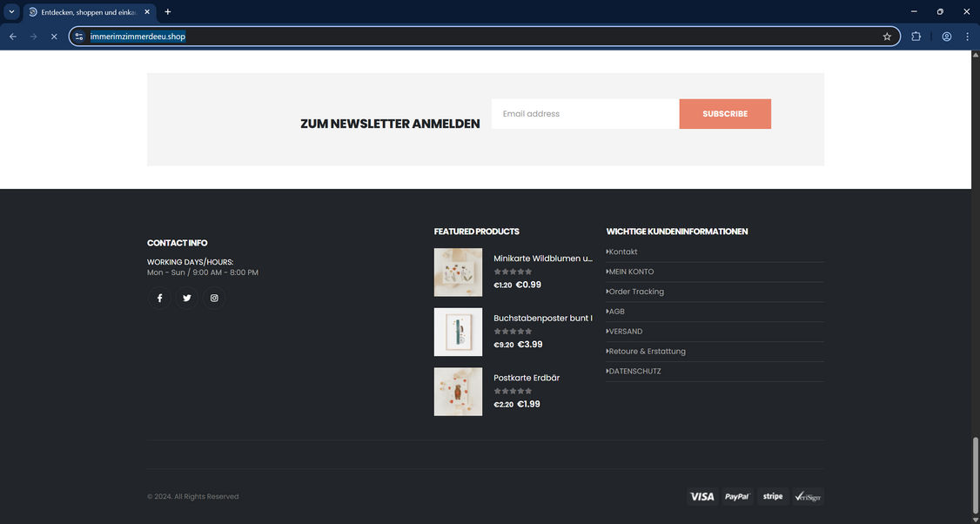Click the €3.99 sale price
Screen dimensions: 980x524
pos(530,345)
